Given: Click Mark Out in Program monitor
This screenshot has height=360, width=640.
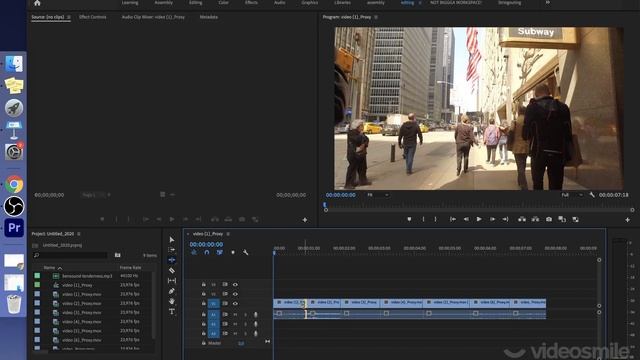Looking at the screenshot, I should (436, 220).
